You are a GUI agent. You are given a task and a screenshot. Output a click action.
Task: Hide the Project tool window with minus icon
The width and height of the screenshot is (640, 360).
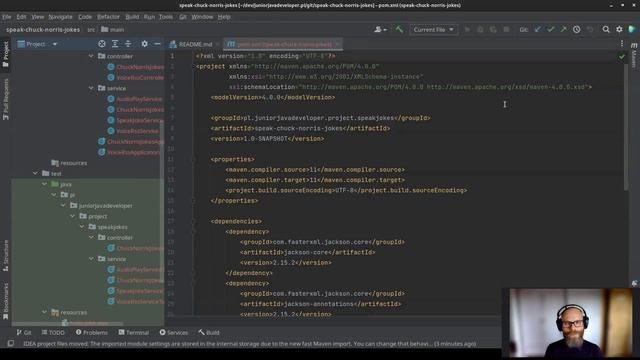coord(158,44)
